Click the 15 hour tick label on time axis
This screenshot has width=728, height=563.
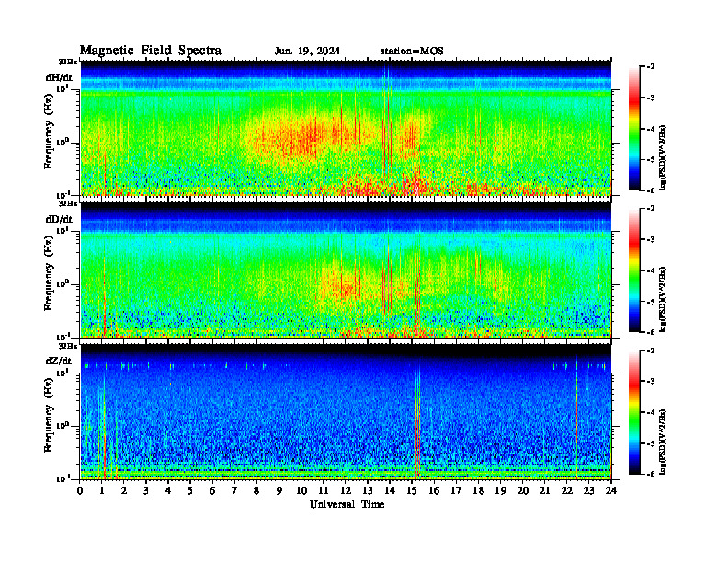coord(412,491)
